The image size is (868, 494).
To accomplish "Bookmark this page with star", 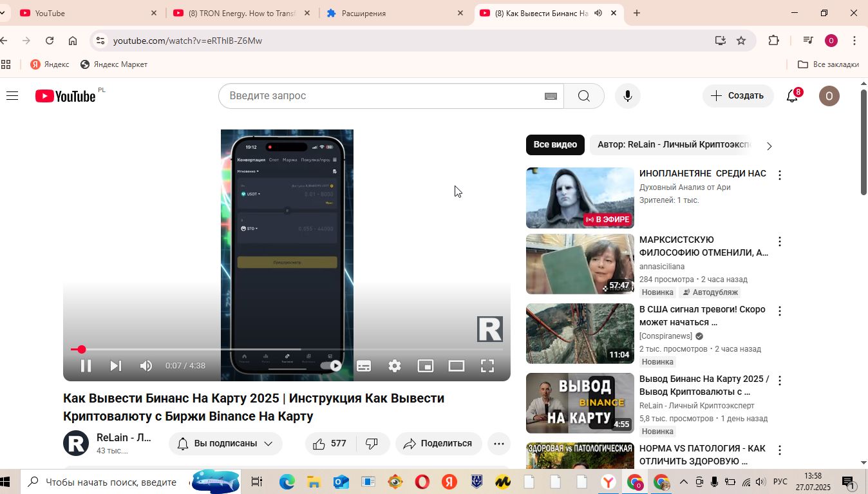I will point(741,41).
